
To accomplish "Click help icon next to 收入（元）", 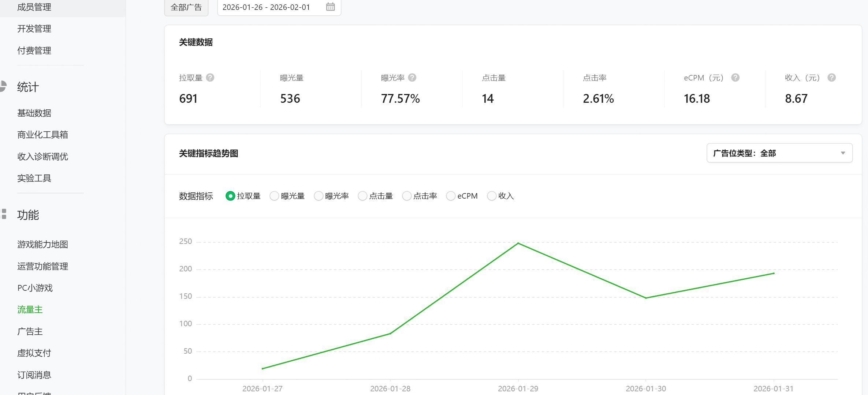I will pos(831,78).
